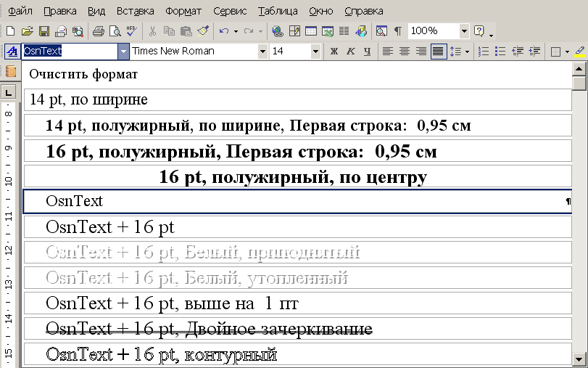The width and height of the screenshot is (588, 368).
Task: Apply 'OsnText + 16 pt, контурный' style
Action: [298, 354]
